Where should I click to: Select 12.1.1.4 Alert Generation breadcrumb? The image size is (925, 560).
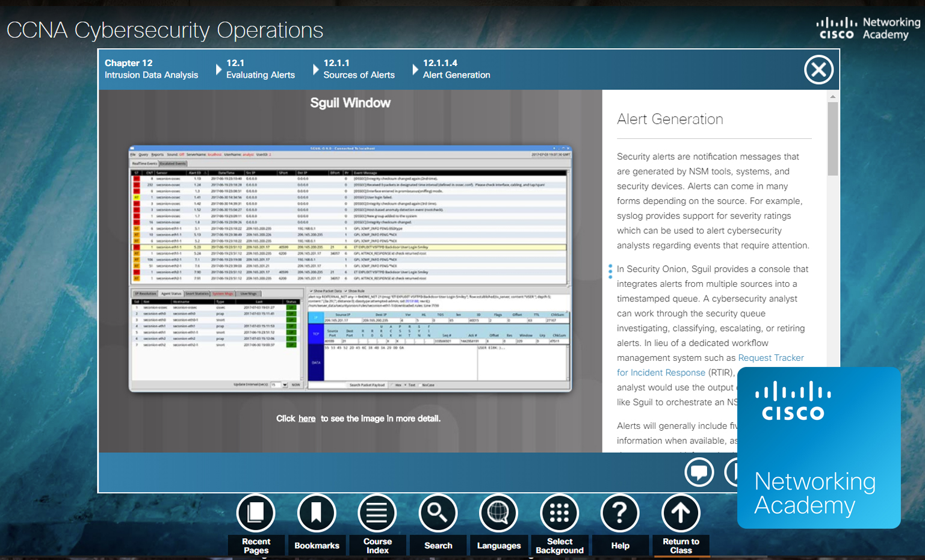tap(457, 69)
